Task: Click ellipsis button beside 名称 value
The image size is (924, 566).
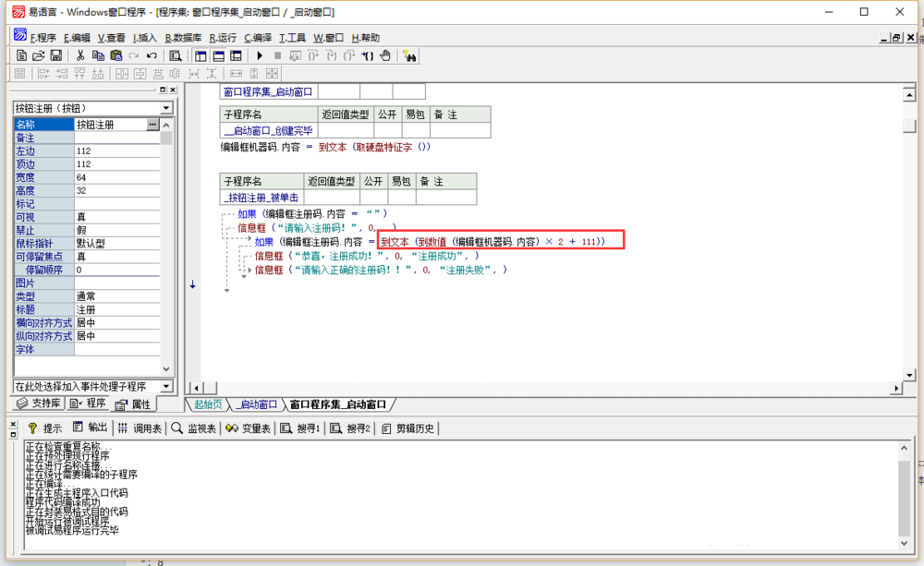Action: [152, 124]
